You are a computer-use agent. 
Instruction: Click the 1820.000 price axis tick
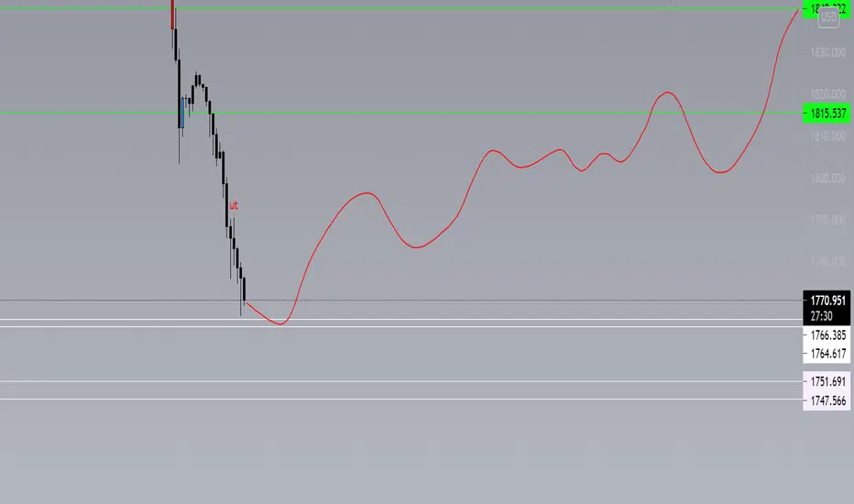click(x=827, y=94)
